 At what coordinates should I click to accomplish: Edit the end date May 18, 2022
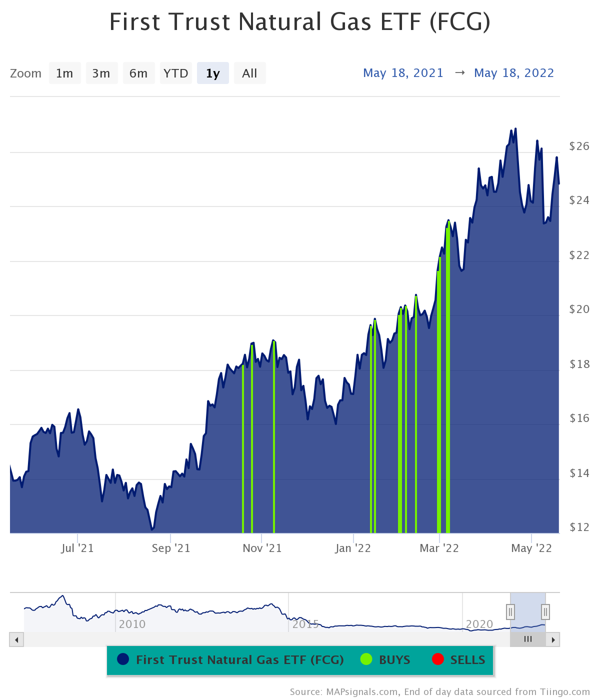[514, 73]
